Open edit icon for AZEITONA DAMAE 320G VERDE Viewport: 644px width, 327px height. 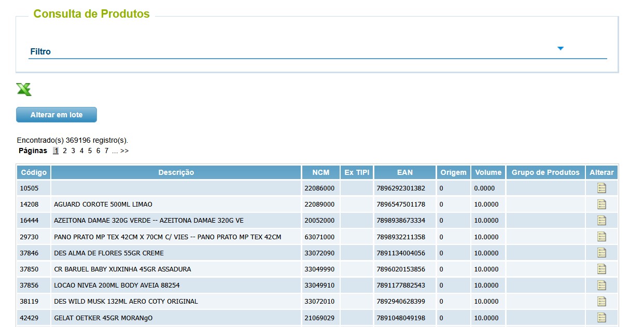click(601, 220)
